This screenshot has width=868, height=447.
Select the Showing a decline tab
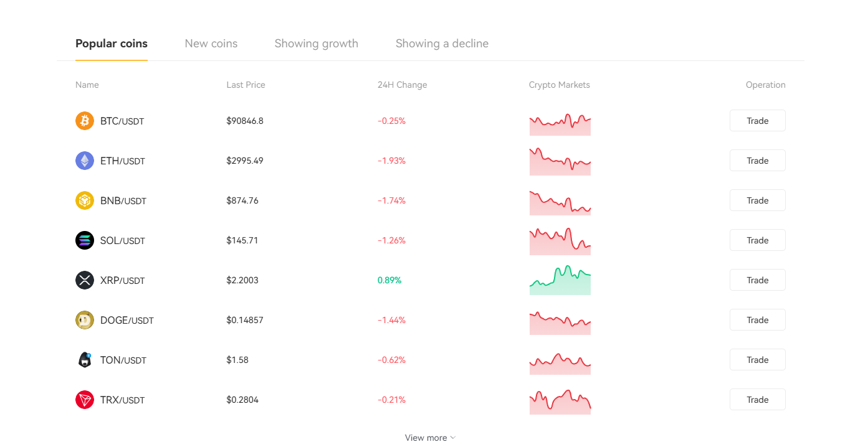[442, 44]
